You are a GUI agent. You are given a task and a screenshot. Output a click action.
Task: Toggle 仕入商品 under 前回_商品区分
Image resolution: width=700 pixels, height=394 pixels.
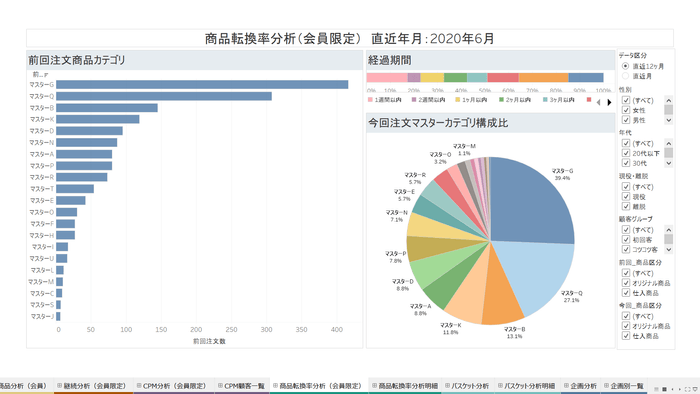tap(626, 293)
